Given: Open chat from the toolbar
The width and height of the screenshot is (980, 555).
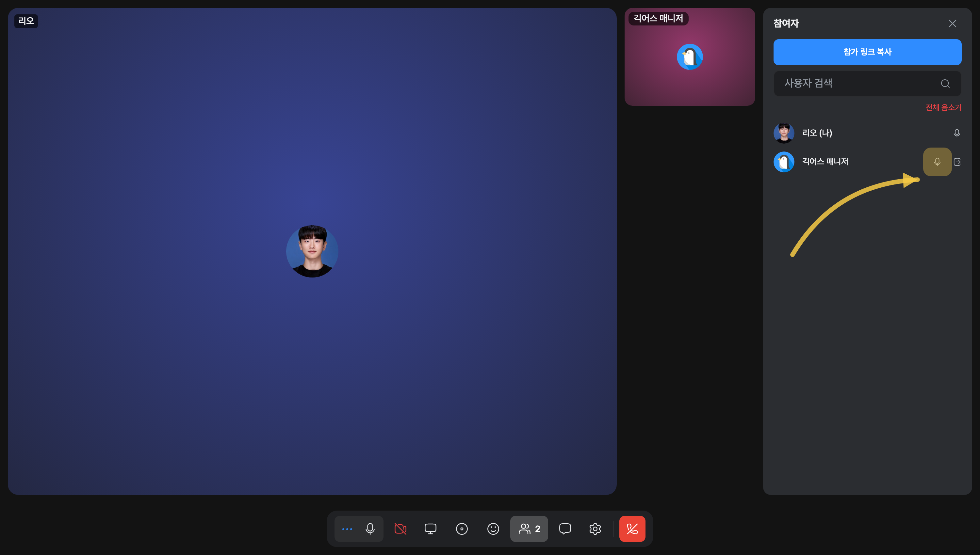Looking at the screenshot, I should [x=565, y=529].
